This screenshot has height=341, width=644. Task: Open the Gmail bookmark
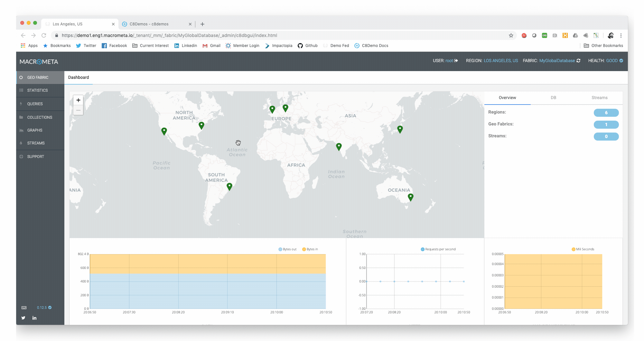coord(211,46)
